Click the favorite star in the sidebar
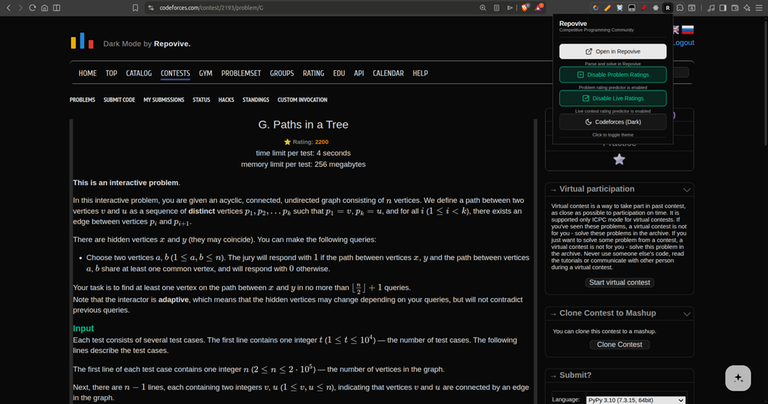The width and height of the screenshot is (768, 404). tap(619, 159)
